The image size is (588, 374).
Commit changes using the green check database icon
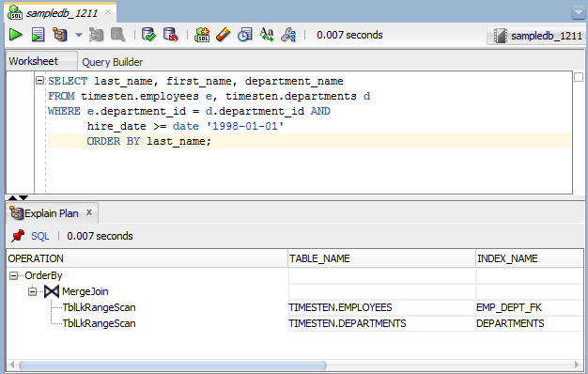coord(148,35)
